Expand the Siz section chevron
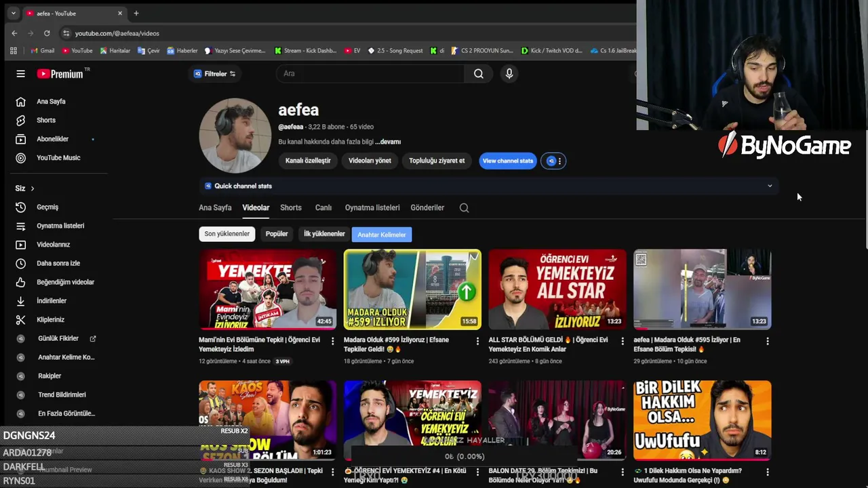 tap(32, 188)
